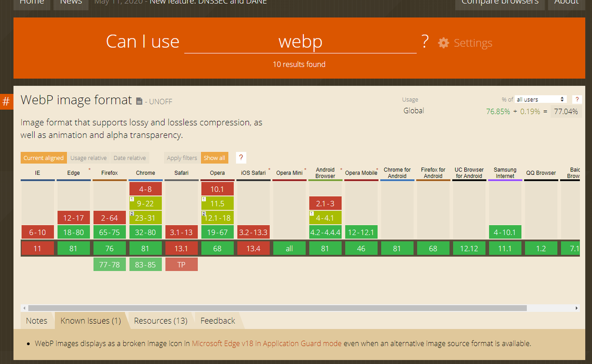The width and height of the screenshot is (592, 364).
Task: Click Show all button
Action: (x=215, y=158)
